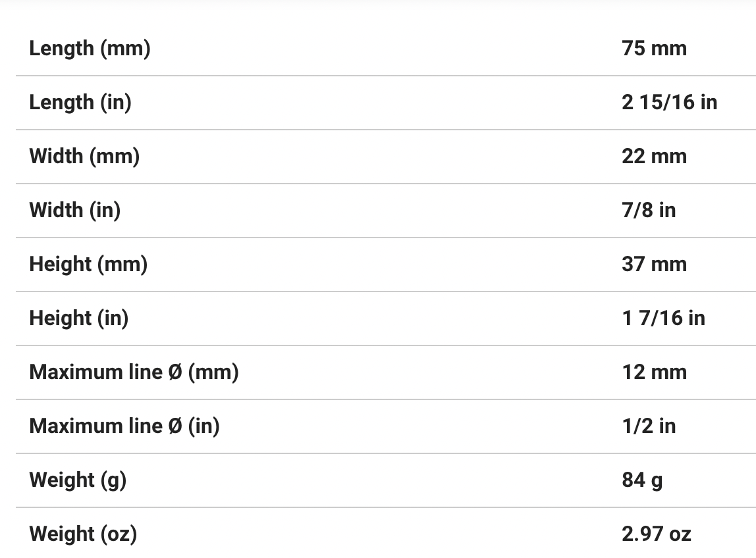Click the "Length (in)" row label

coord(80,103)
